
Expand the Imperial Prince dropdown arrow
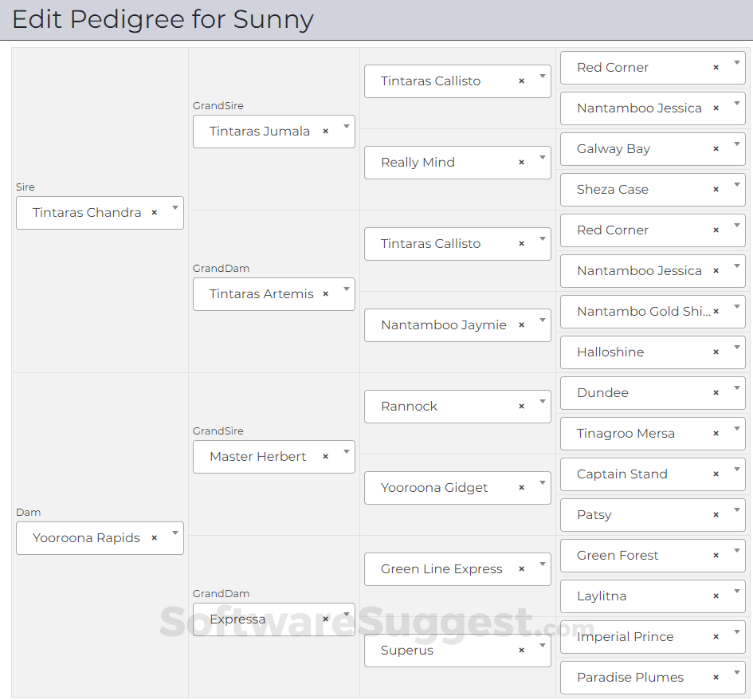(x=737, y=631)
